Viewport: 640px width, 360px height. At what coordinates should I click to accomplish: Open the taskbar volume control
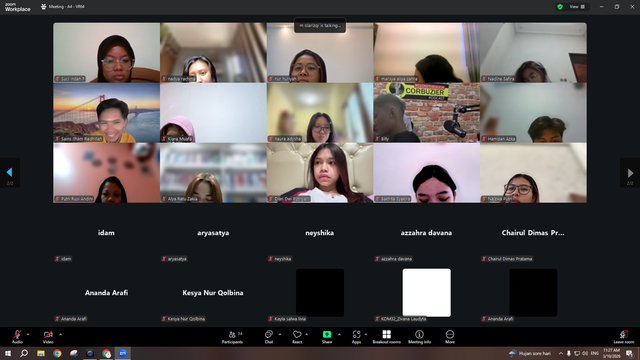point(585,353)
